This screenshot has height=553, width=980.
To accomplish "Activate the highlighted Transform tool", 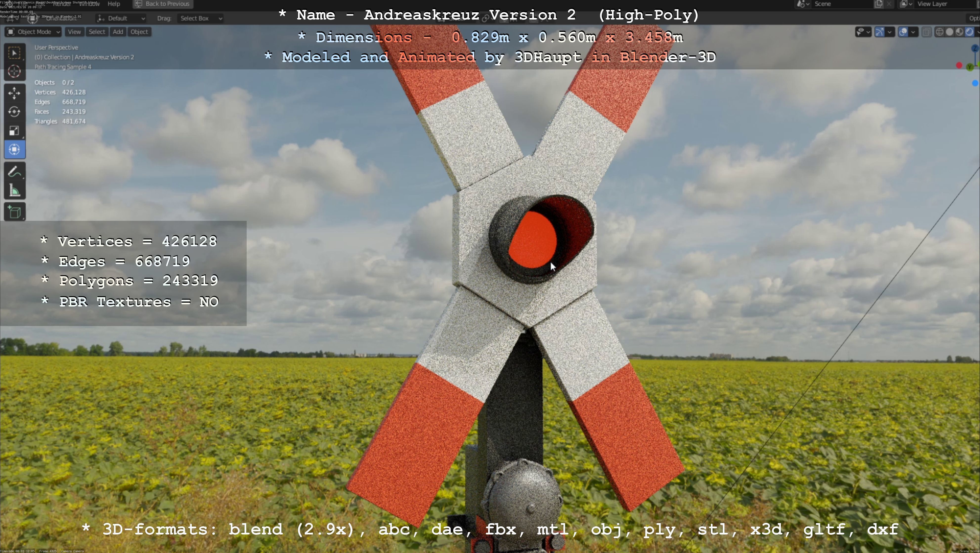I will click(x=14, y=149).
